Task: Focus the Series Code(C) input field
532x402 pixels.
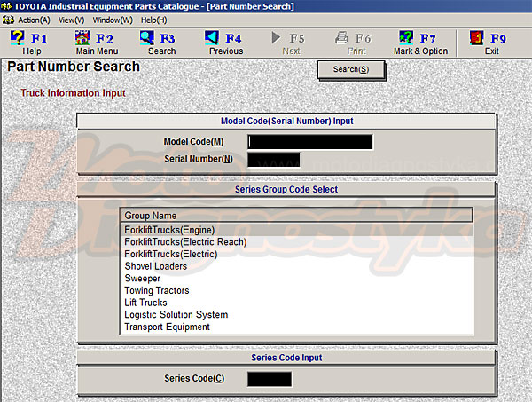Action: [x=270, y=379]
